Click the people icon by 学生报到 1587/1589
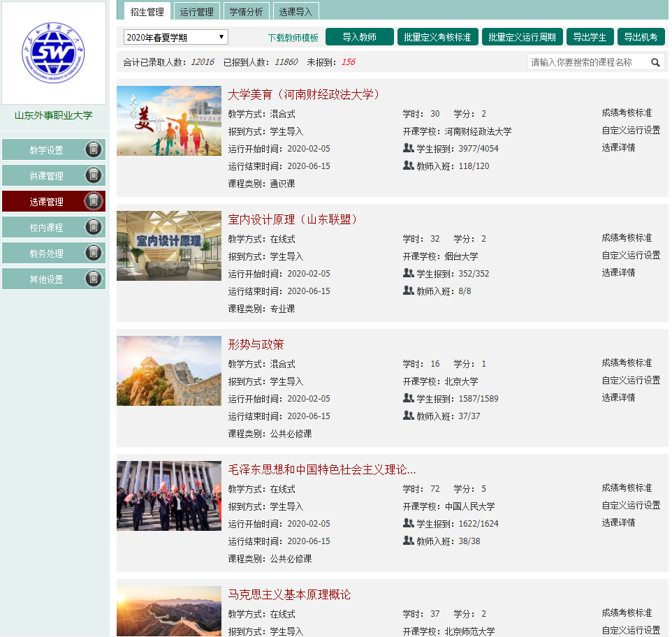Screen dimensions: 672x637 point(409,398)
